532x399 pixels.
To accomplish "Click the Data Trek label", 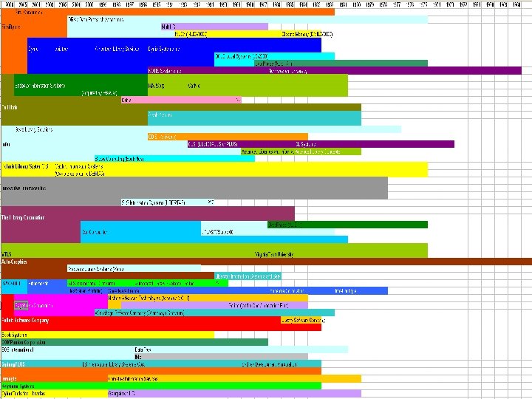I will (143, 349).
